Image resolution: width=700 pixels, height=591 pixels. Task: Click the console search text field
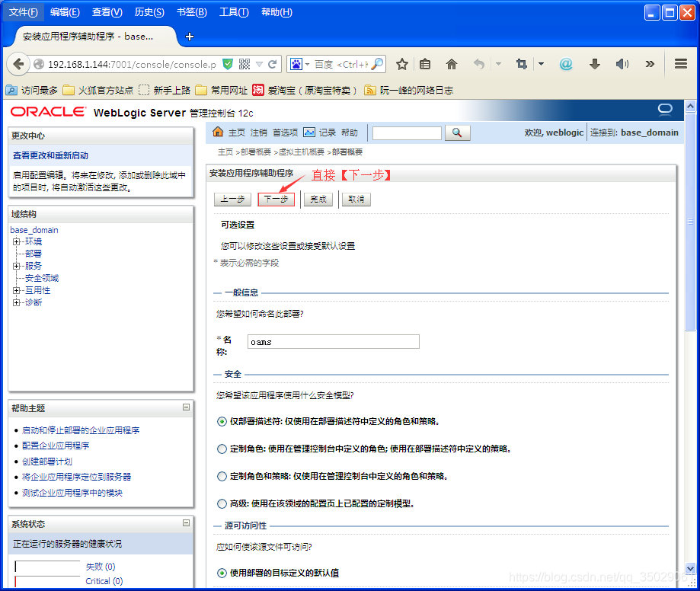click(408, 133)
